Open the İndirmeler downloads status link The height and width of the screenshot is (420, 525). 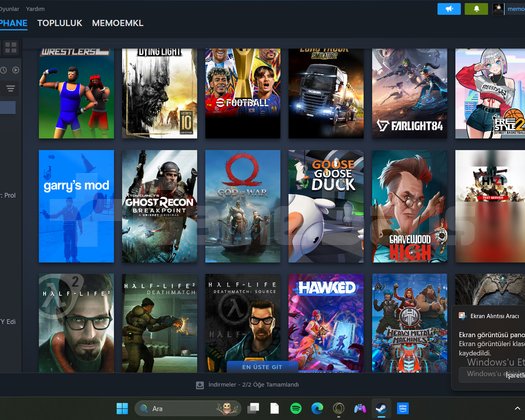(x=253, y=385)
